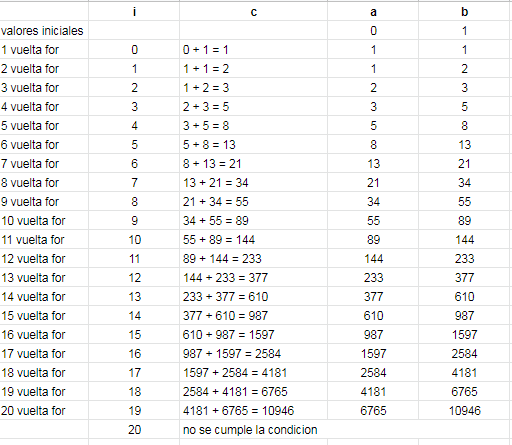Select the cell '4181 + 6765 = 10946'
This screenshot has width=512, height=445.
click(x=253, y=410)
